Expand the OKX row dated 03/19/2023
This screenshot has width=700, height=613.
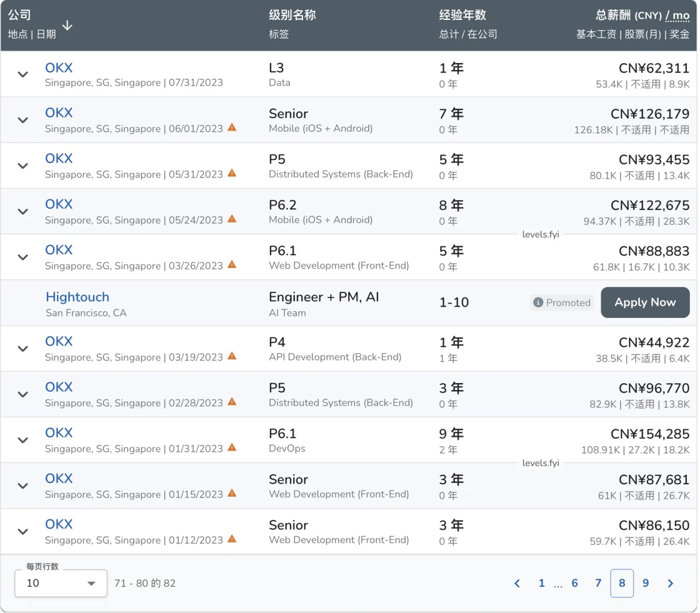tap(23, 349)
